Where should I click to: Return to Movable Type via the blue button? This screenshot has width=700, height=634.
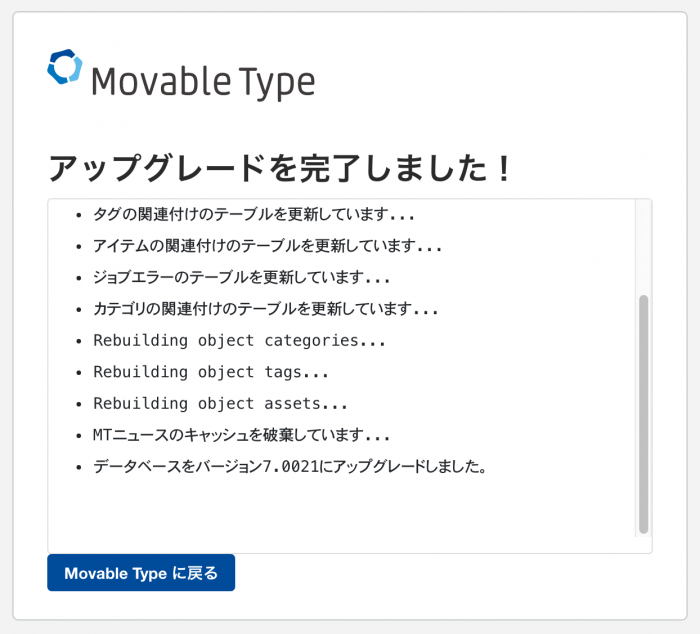click(141, 573)
